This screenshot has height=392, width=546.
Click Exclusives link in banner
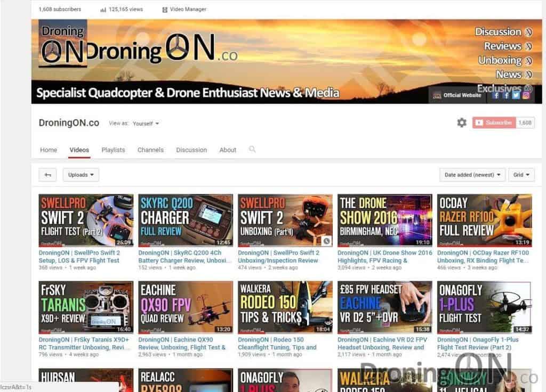point(504,88)
